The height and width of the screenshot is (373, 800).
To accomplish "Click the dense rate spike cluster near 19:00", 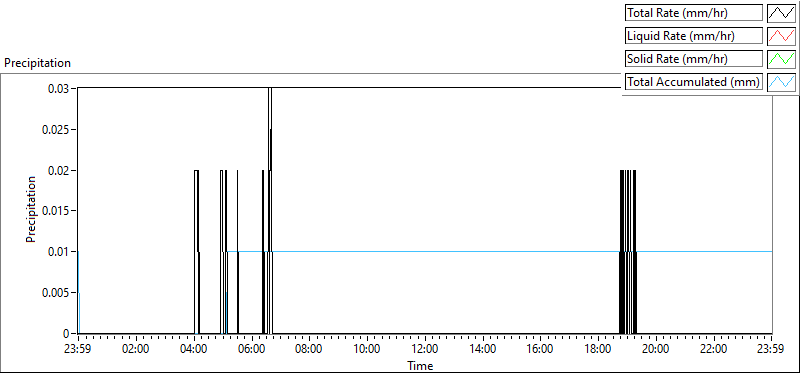I will coord(628,252).
